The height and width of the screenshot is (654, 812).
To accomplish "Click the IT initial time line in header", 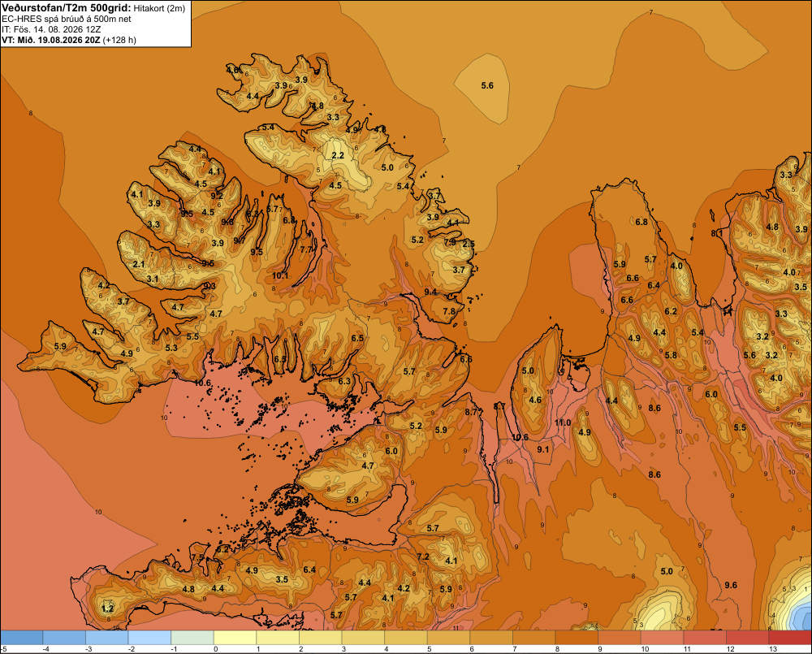I will click(x=50, y=29).
